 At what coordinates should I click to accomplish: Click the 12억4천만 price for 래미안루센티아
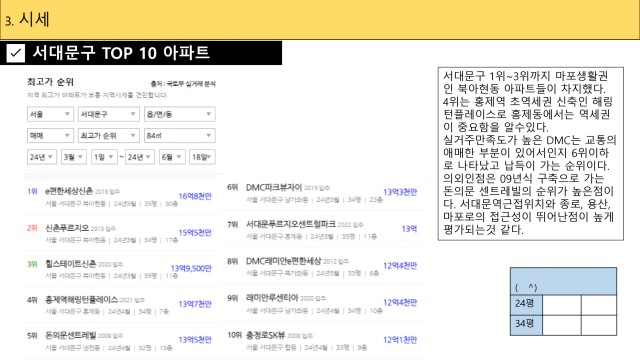(400, 302)
